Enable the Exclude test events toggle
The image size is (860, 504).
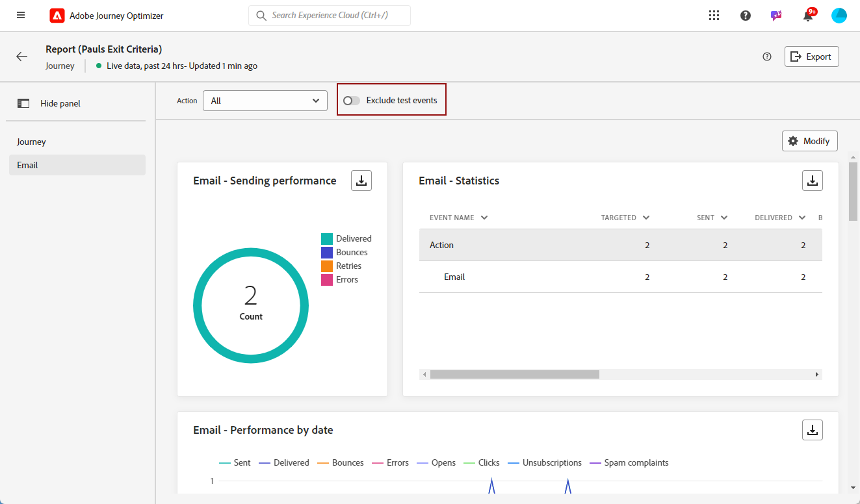click(352, 101)
